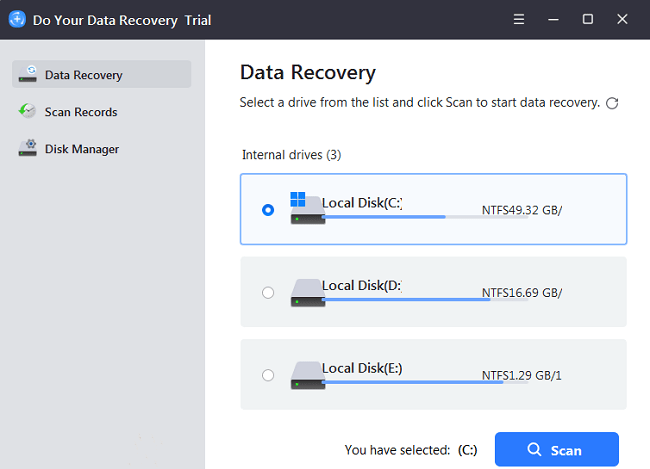The width and height of the screenshot is (650, 469).
Task: Click the Local Disk (D:) drive icon
Action: click(x=306, y=293)
